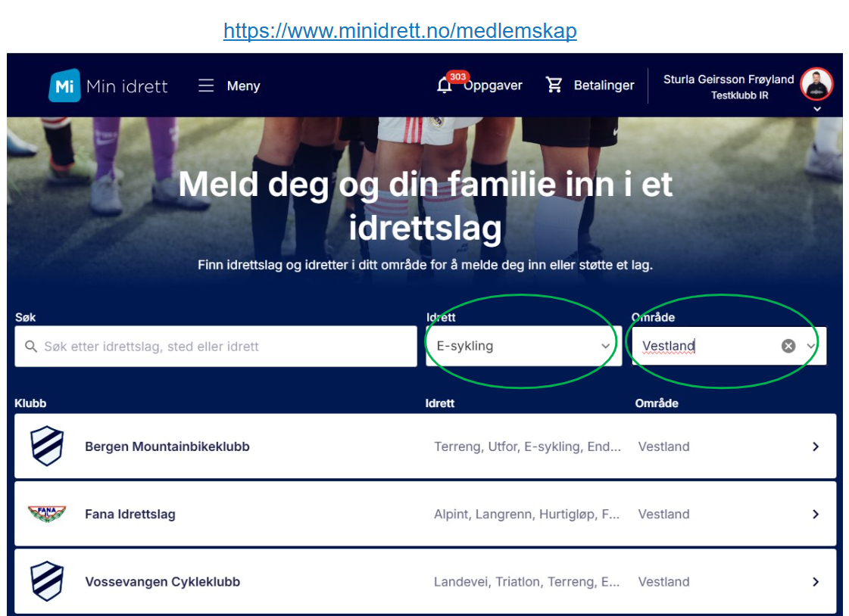Open the Område dropdown arrow

click(x=811, y=346)
